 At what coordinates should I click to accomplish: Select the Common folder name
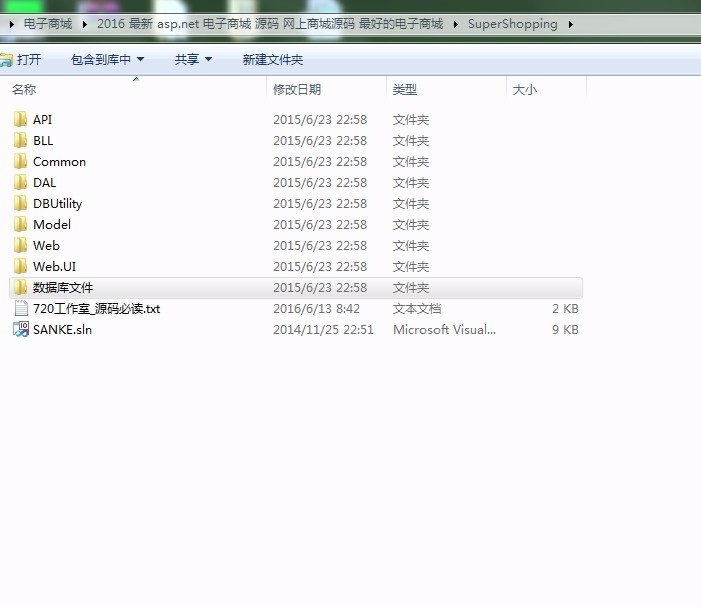tap(59, 161)
